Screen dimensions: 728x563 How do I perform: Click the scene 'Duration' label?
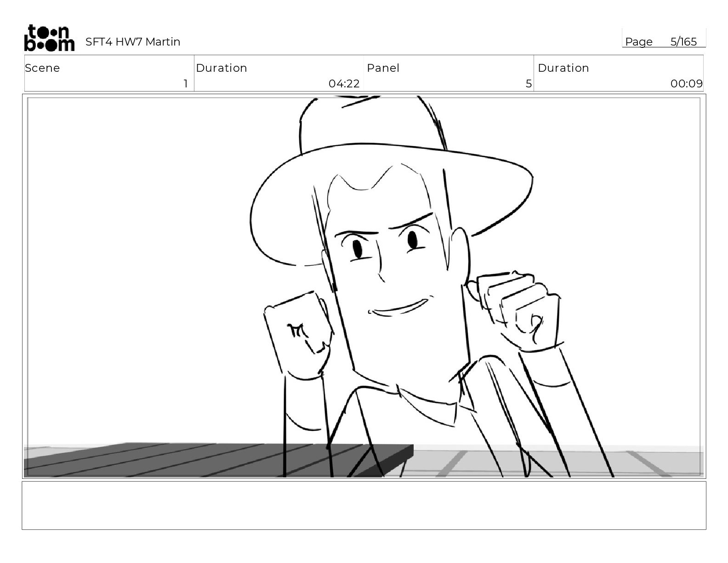222,68
